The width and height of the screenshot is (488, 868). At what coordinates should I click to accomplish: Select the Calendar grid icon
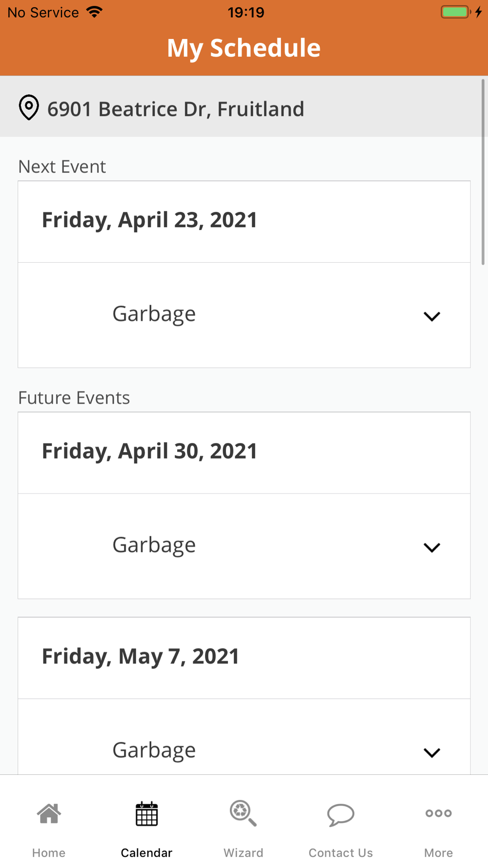point(146,814)
